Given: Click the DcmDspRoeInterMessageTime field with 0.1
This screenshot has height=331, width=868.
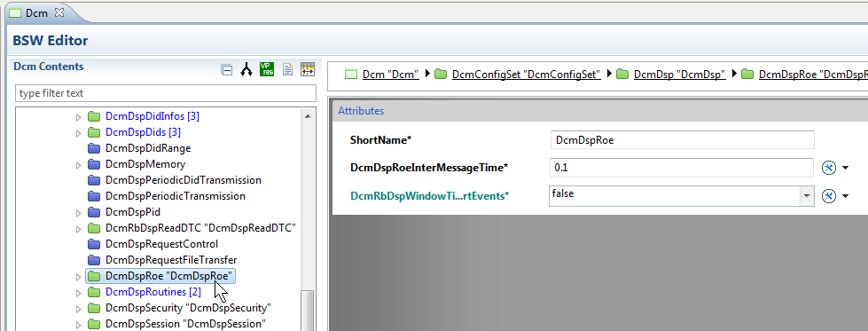Looking at the screenshot, I should point(683,168).
